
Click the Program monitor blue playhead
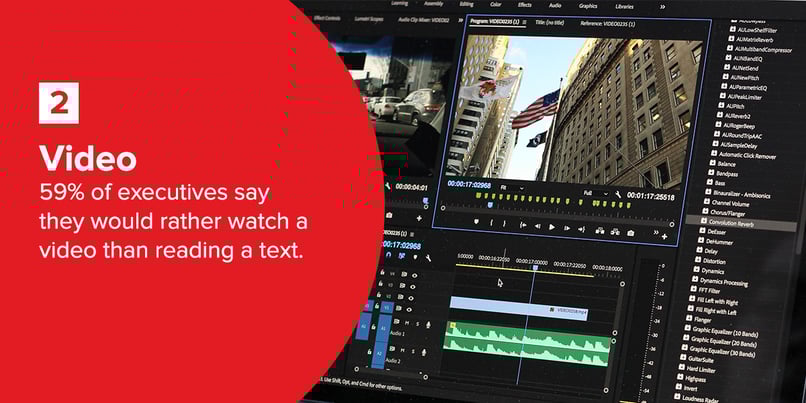[490, 205]
